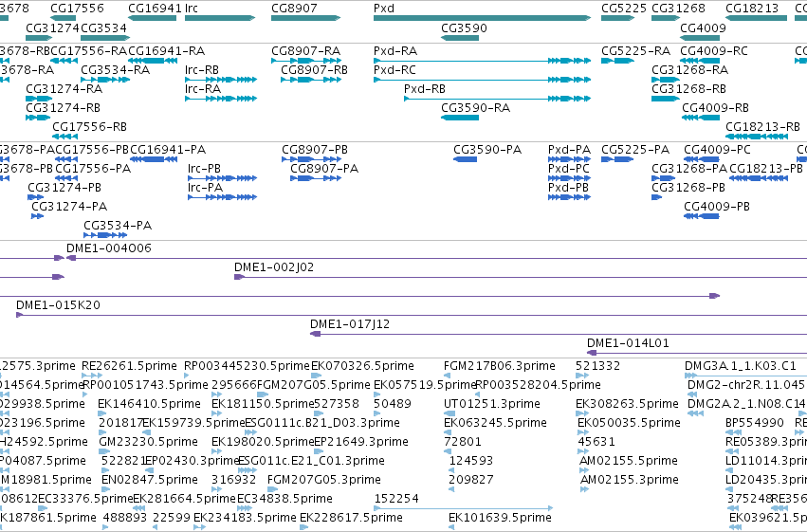Screen dimensions: 807x532
Task: Select the CG8907-PB protein label
Action: tap(315, 150)
